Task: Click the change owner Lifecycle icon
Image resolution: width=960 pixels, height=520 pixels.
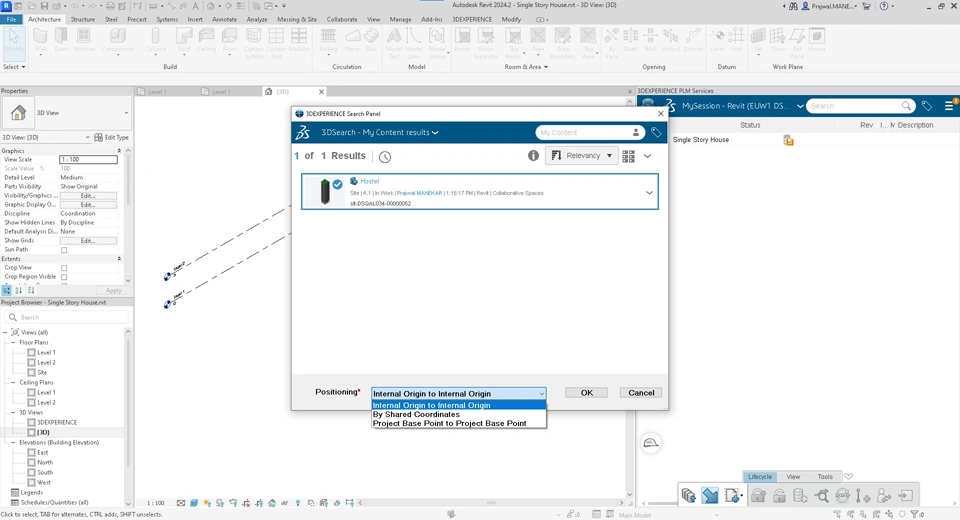Action: [x=884, y=495]
